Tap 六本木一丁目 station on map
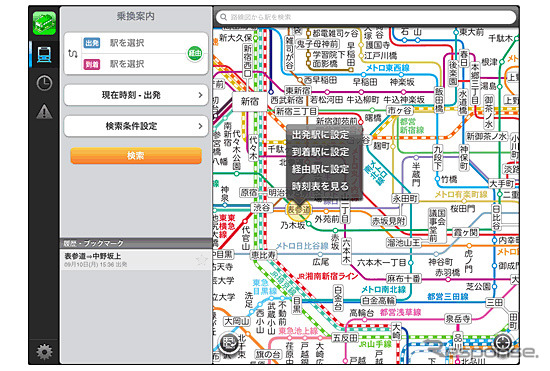The height and width of the screenshot is (371, 550). (x=382, y=262)
